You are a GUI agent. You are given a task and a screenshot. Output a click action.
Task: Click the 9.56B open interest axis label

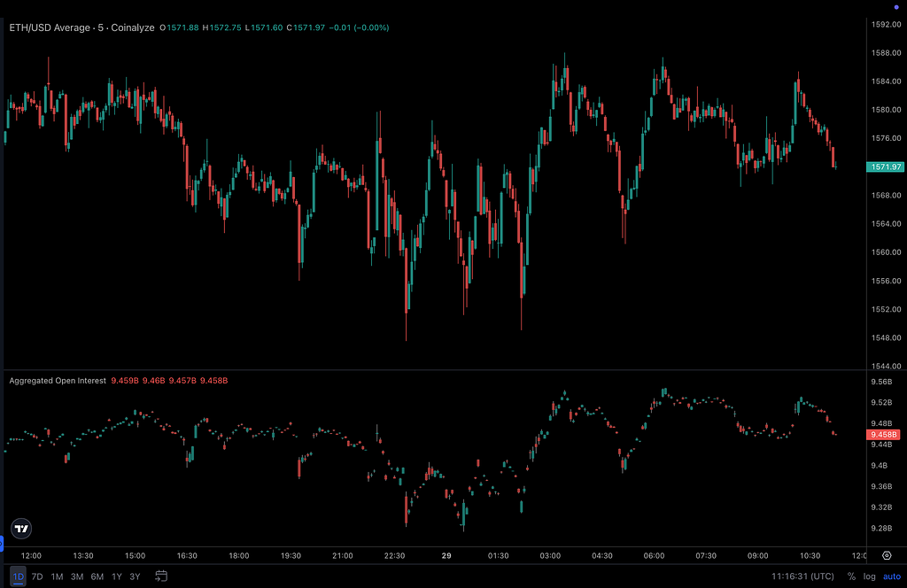click(x=881, y=382)
